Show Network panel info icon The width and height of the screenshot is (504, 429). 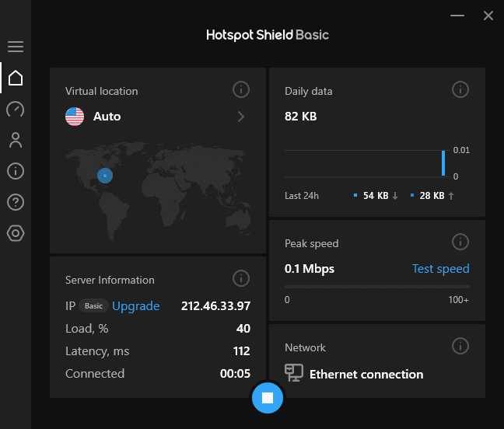(x=460, y=347)
